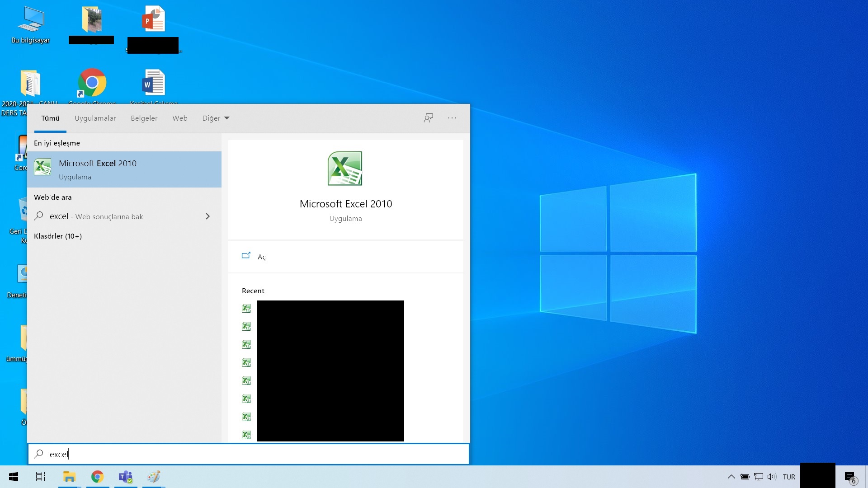Click the network tray icon
Screen dimensions: 868x488
click(759, 477)
